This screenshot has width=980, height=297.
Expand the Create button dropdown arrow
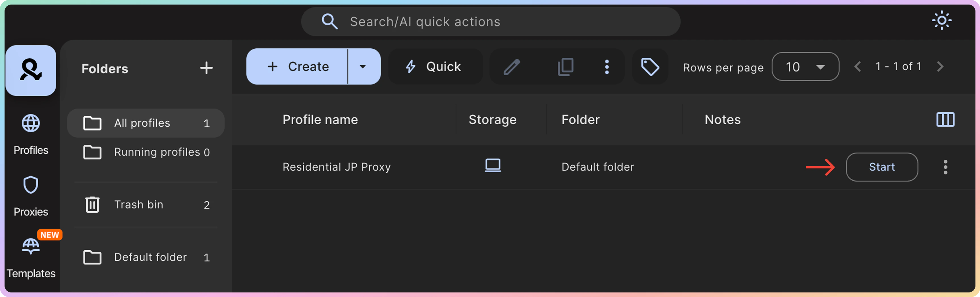point(363,67)
